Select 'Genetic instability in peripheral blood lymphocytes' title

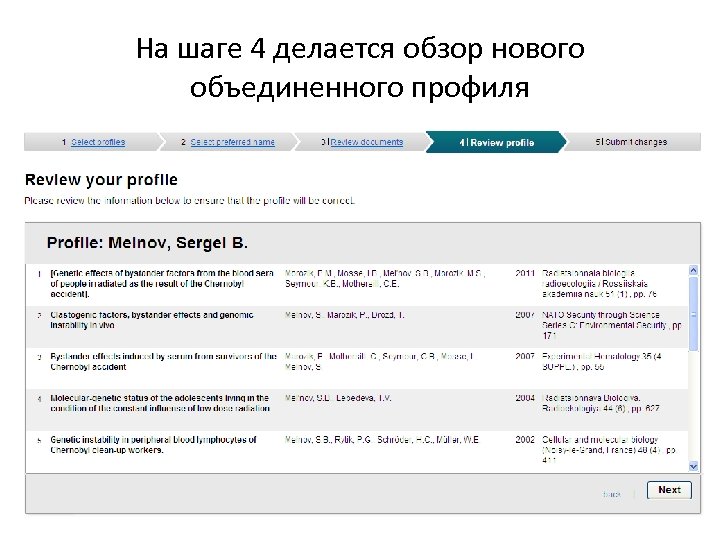(153, 444)
